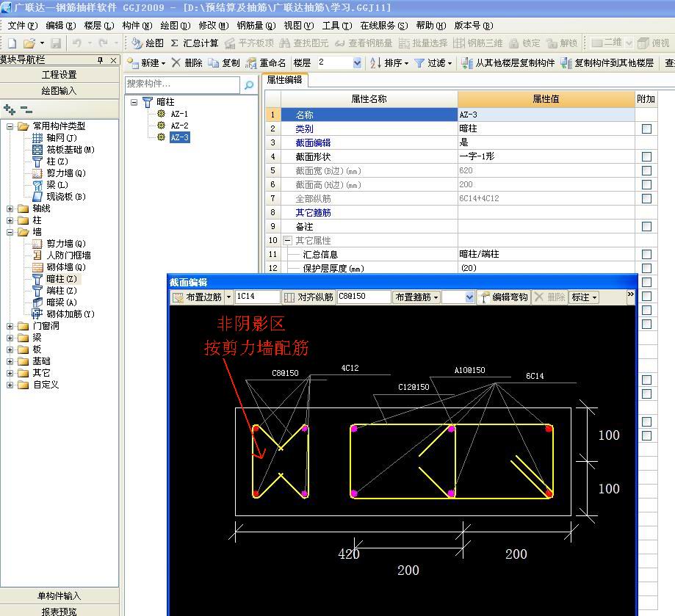Open the 布置箍筋 dropdown button

[x=416, y=297]
